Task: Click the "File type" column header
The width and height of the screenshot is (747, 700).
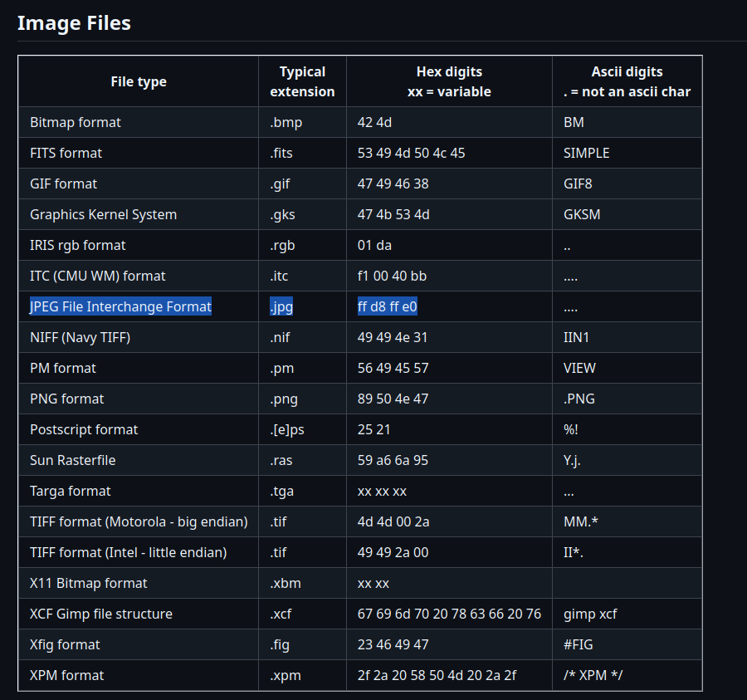Action: click(139, 81)
